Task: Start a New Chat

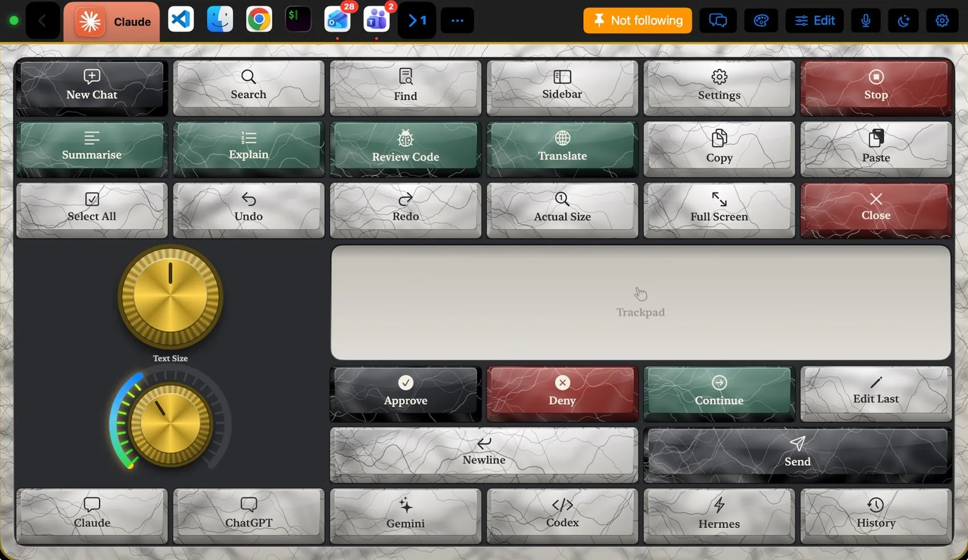Action: 92,88
